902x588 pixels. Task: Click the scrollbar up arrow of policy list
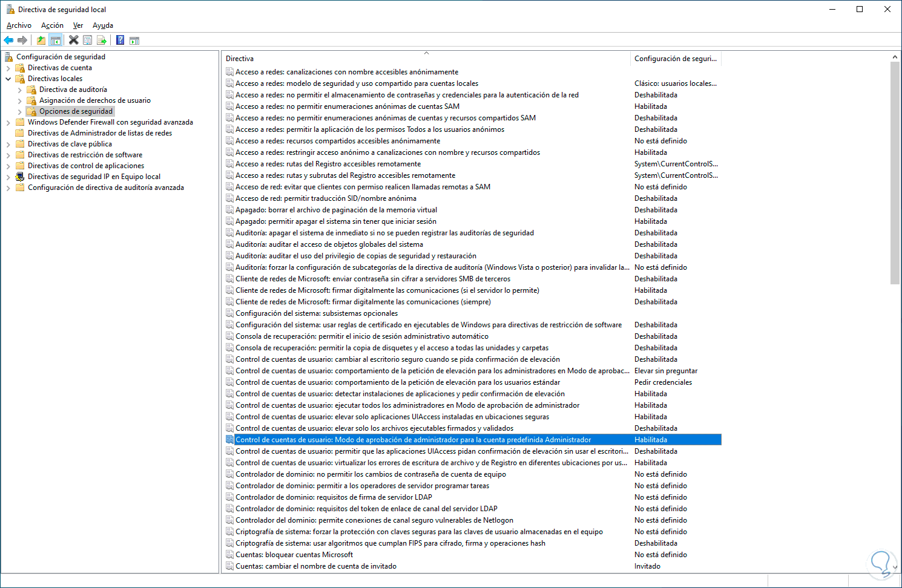pyautogui.click(x=895, y=57)
